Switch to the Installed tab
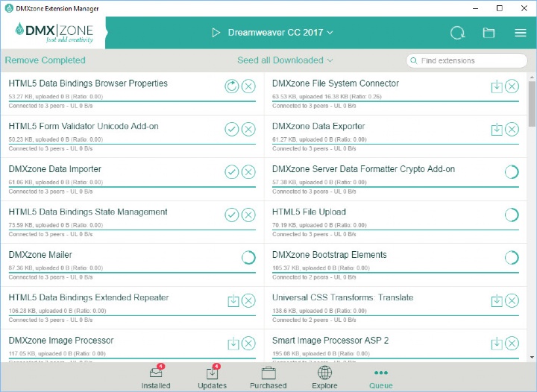The image size is (537, 392). (x=156, y=376)
